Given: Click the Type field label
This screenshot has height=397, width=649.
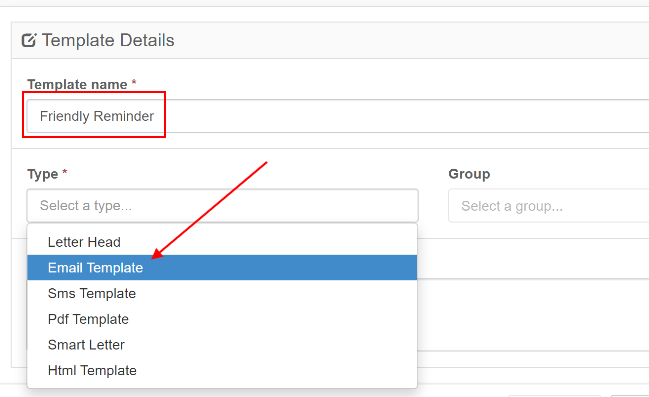Looking at the screenshot, I should pos(43,174).
